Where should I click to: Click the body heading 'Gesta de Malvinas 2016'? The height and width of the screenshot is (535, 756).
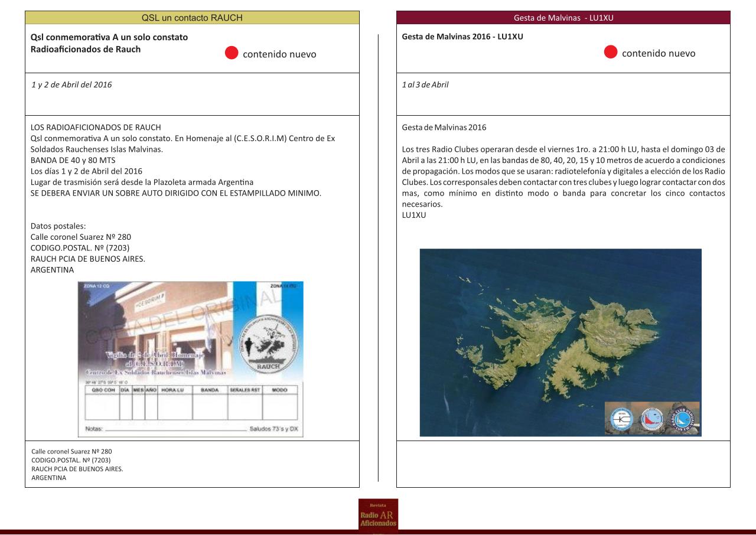point(444,127)
